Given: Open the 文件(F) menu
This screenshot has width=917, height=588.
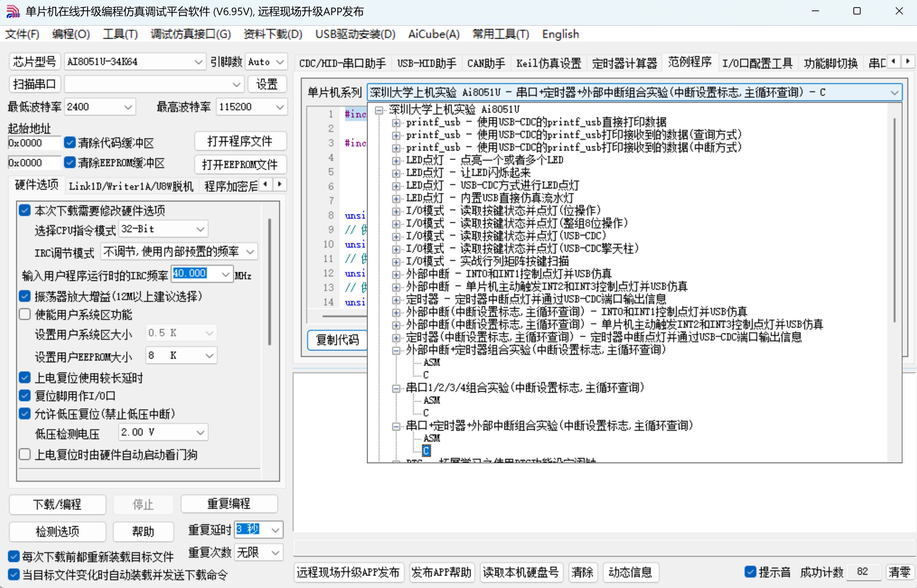Looking at the screenshot, I should click(x=22, y=34).
